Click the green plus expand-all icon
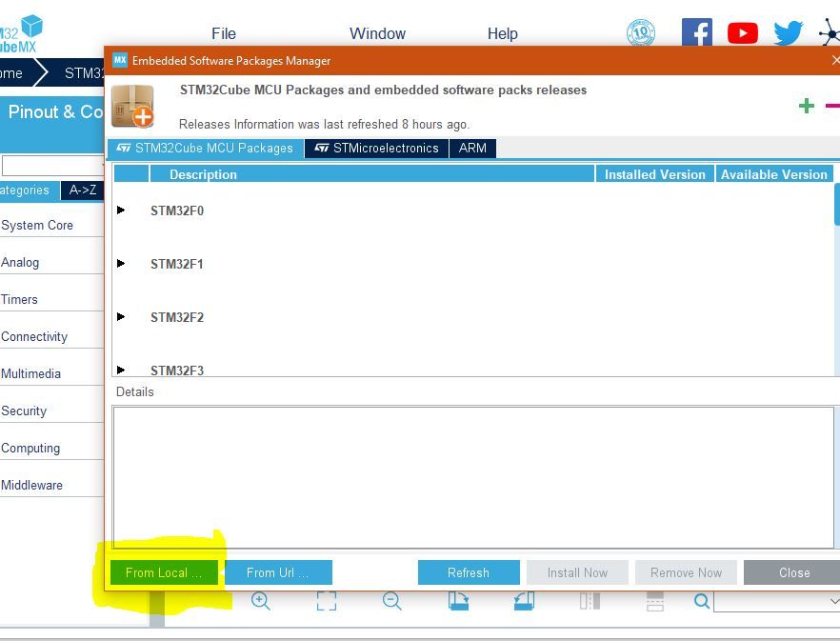The image size is (840, 641). [x=807, y=106]
